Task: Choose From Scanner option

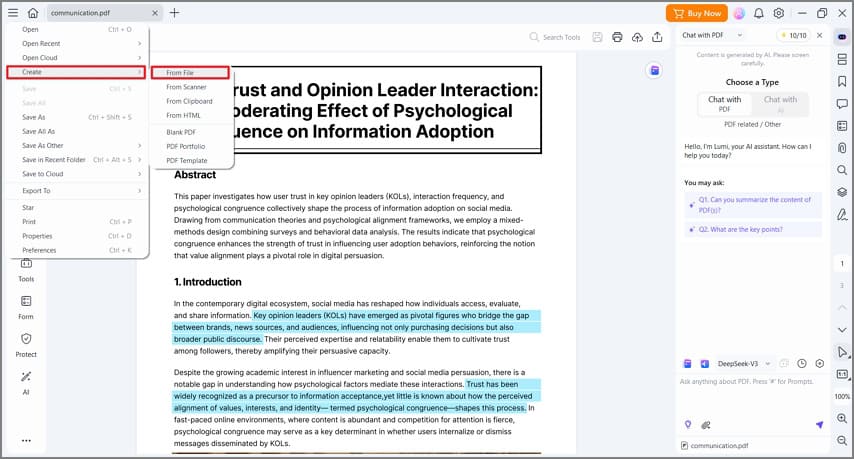Action: click(x=192, y=87)
